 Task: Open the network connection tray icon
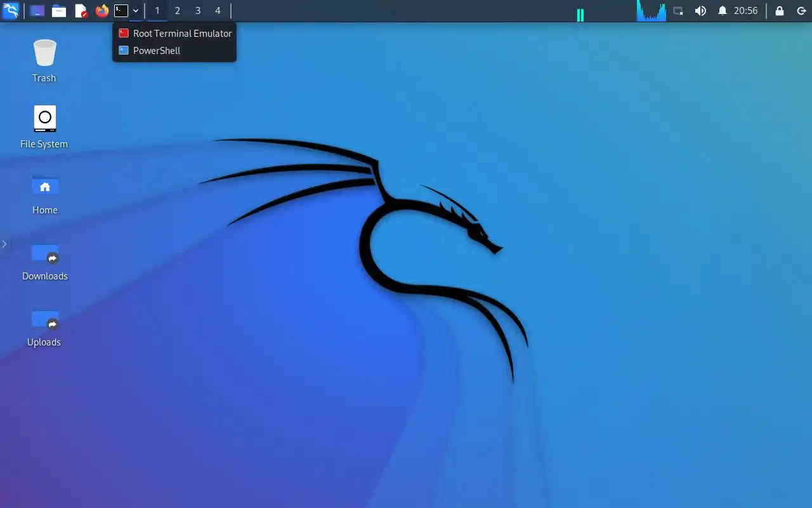[x=678, y=11]
